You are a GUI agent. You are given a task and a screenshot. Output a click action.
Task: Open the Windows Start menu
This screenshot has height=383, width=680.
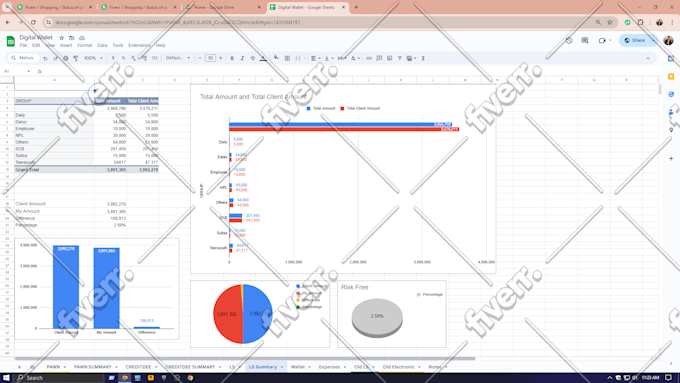(x=6, y=378)
